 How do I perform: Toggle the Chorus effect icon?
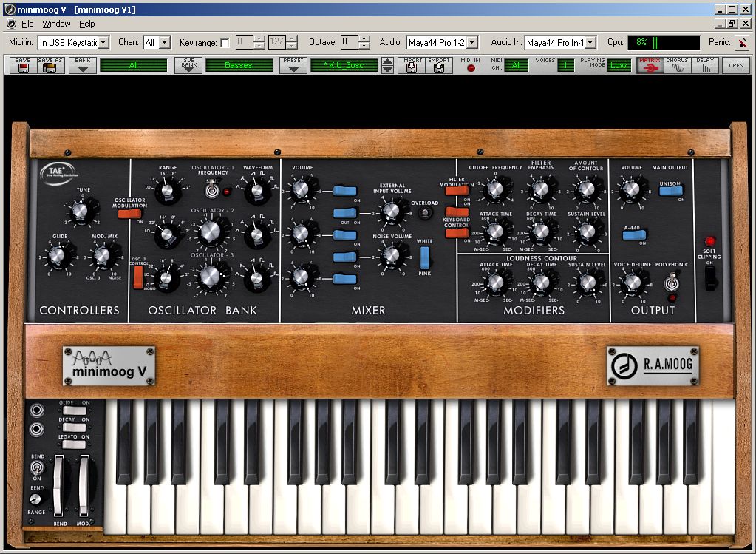click(x=677, y=65)
